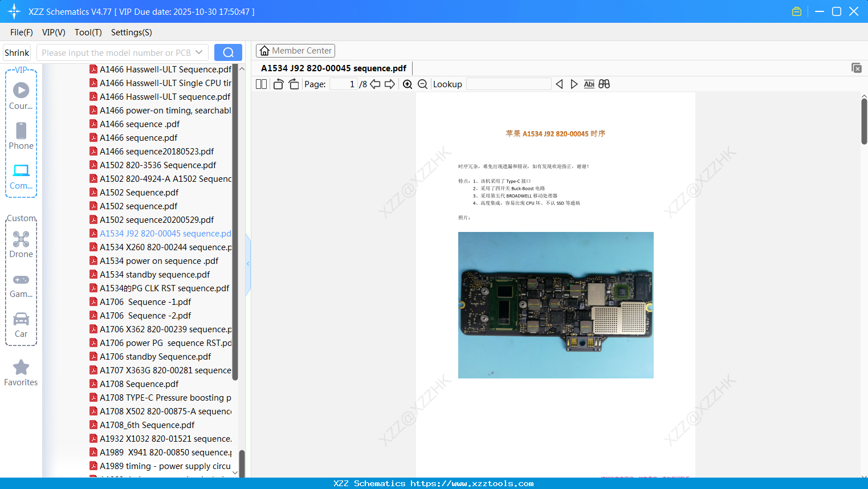Toggle the two-page view layout icon
Image resolution: width=868 pixels, height=489 pixels.
(262, 84)
